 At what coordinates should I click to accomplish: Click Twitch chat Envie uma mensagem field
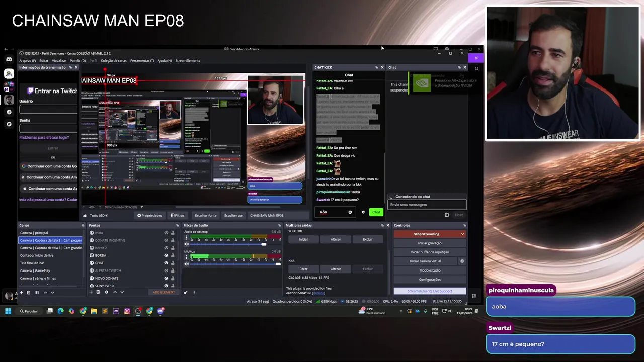click(427, 205)
